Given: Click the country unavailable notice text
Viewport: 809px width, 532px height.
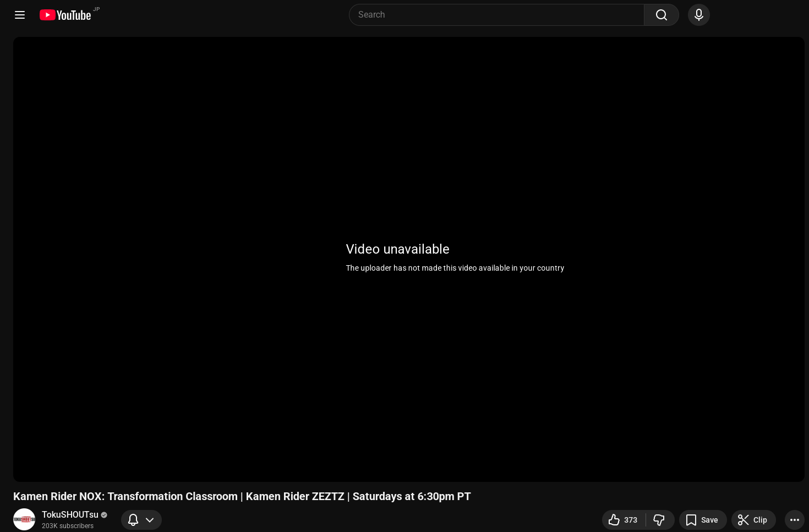Looking at the screenshot, I should [x=455, y=268].
